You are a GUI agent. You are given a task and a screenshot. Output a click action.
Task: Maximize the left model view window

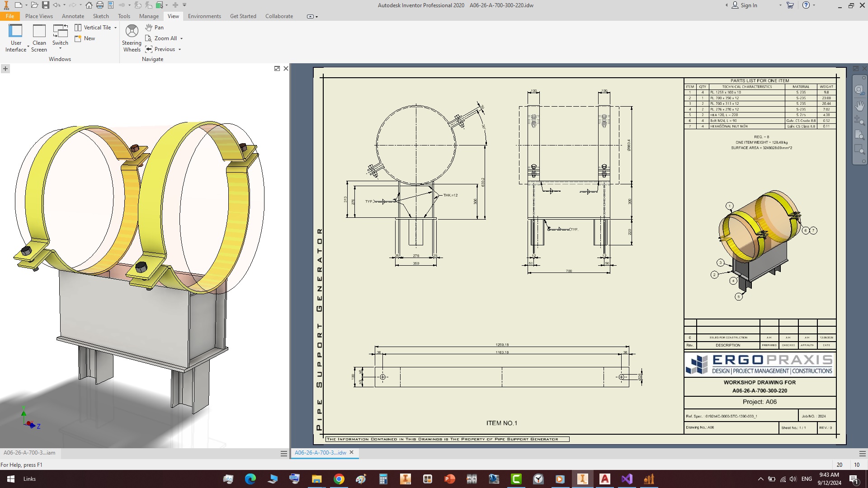pyautogui.click(x=277, y=69)
